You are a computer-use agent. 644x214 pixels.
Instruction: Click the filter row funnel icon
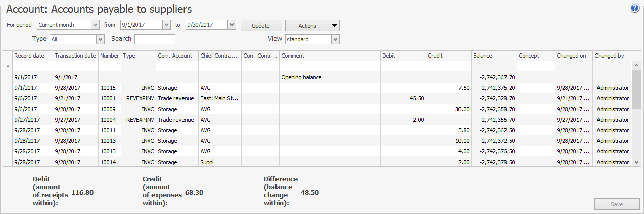coord(7,67)
